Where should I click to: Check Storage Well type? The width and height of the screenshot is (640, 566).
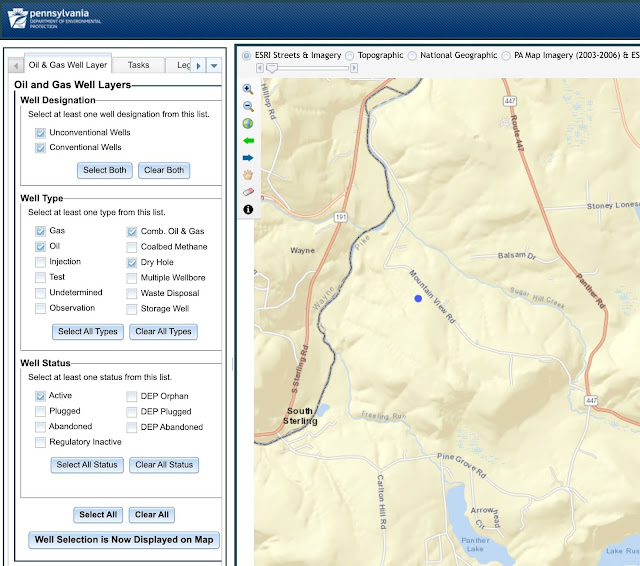[x=131, y=309]
